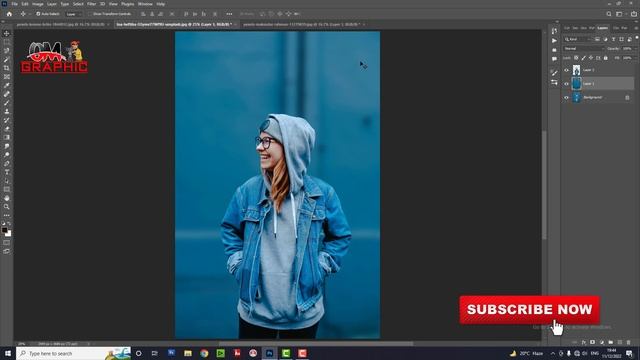The height and width of the screenshot is (360, 640).
Task: Toggle Lock position button
Action: click(x=591, y=58)
